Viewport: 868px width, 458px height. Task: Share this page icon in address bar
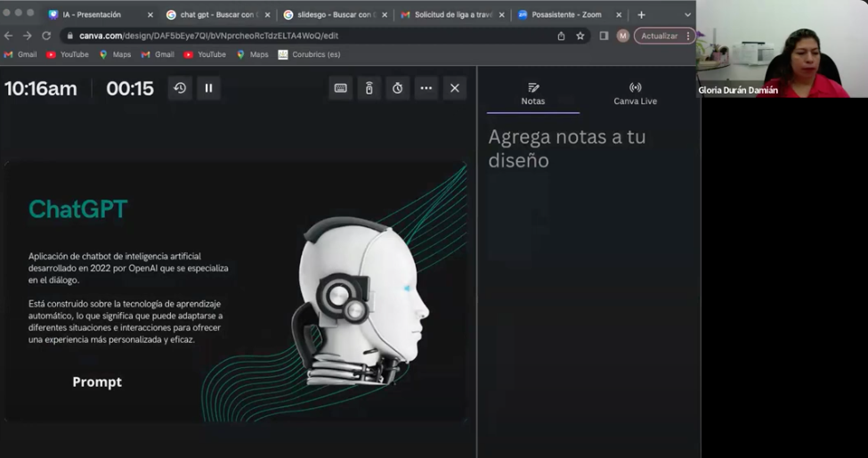point(561,36)
